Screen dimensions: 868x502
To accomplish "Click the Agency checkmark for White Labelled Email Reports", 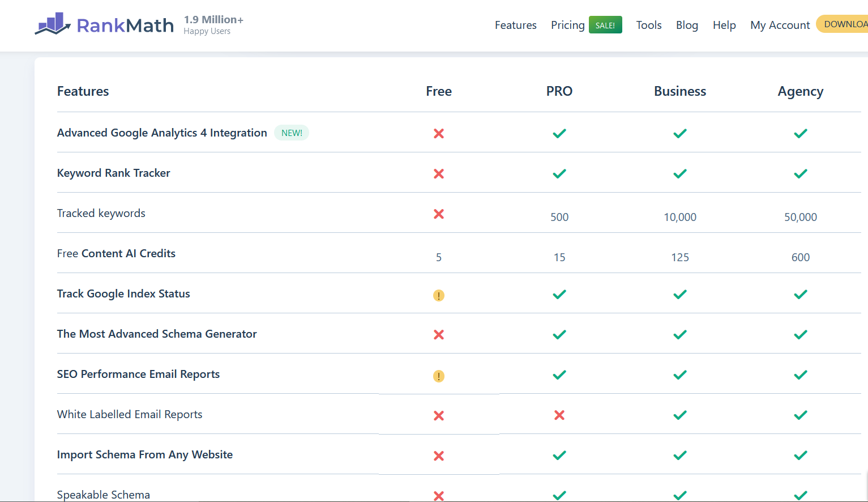I will pyautogui.click(x=801, y=415).
